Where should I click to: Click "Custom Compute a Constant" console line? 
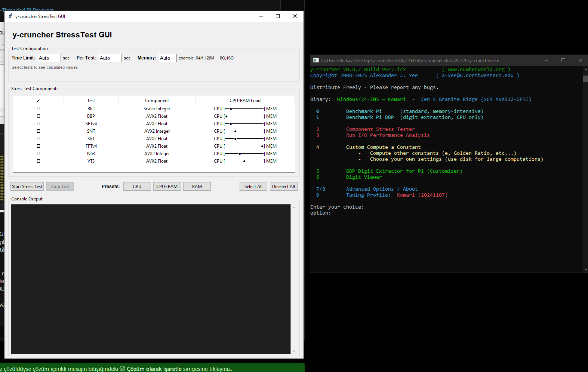pos(384,147)
